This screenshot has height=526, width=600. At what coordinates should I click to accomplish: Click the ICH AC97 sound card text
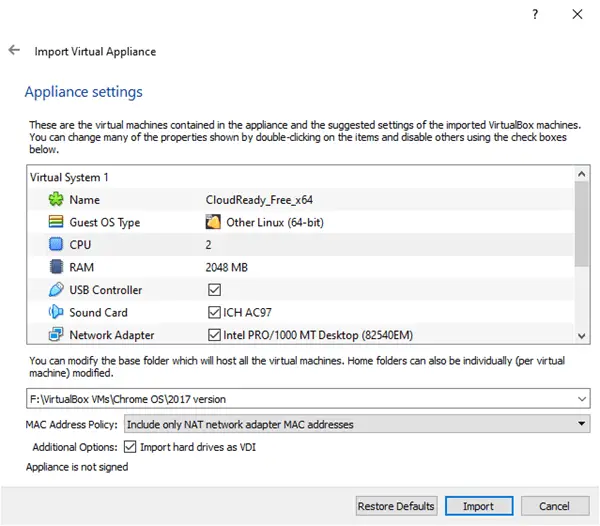(x=247, y=312)
